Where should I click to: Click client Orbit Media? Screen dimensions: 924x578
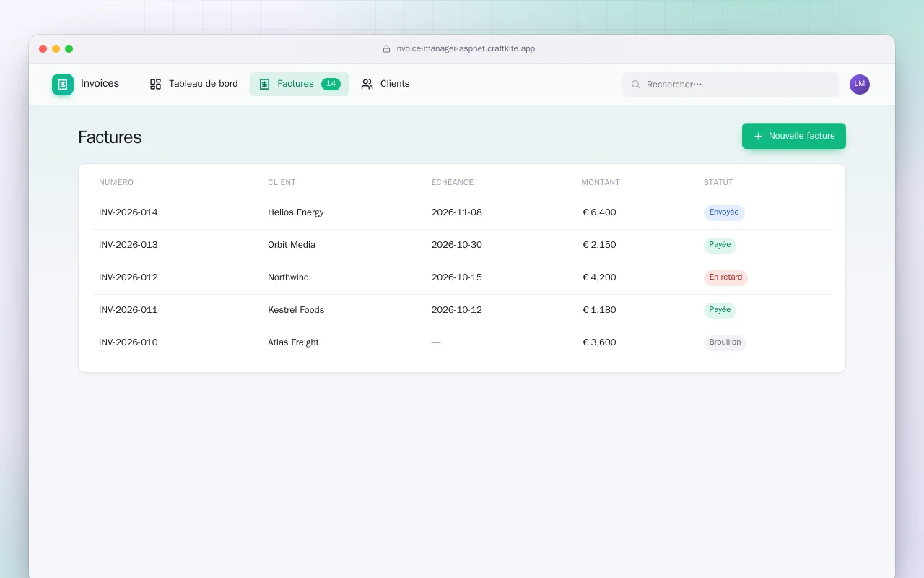click(x=292, y=245)
